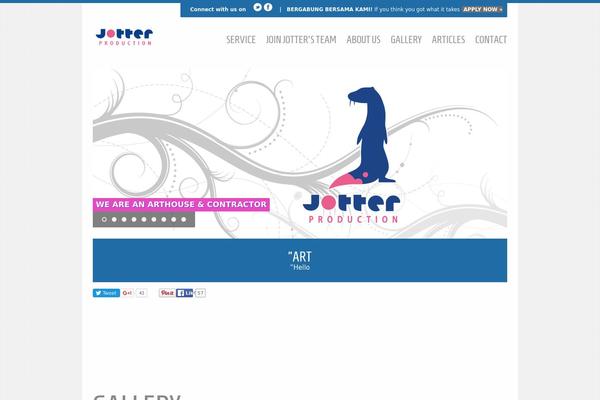Click the otter mascot slide image
Image resolution: width=600 pixels, height=400 pixels.
[x=300, y=152]
